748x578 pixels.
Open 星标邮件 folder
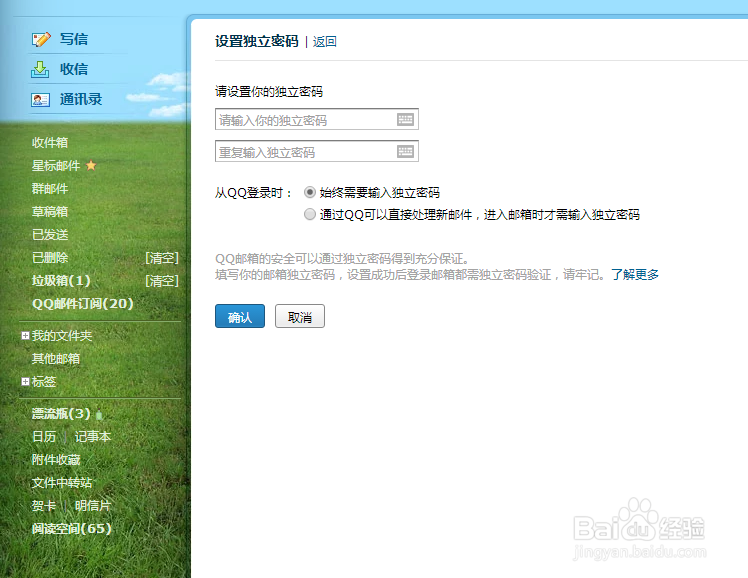[x=56, y=165]
